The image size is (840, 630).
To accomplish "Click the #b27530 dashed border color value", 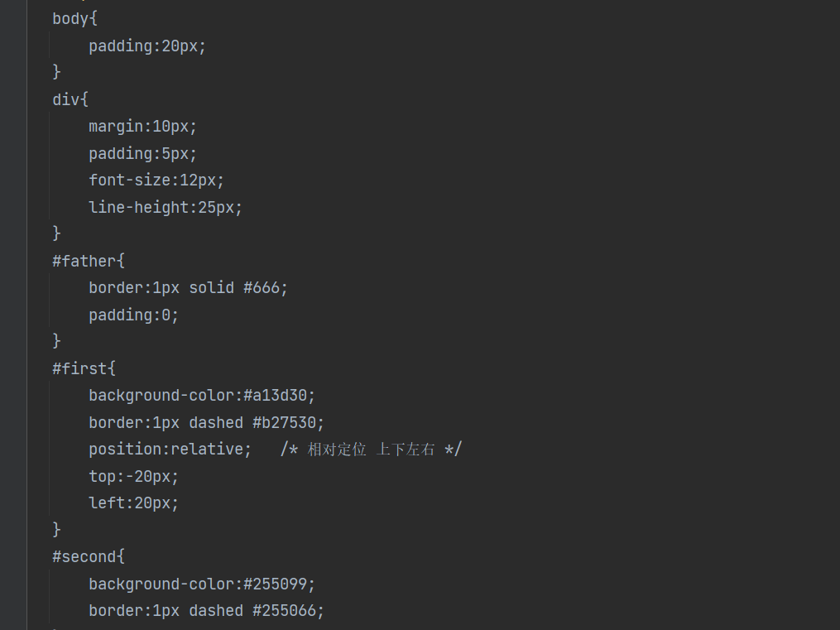I will click(x=287, y=423).
